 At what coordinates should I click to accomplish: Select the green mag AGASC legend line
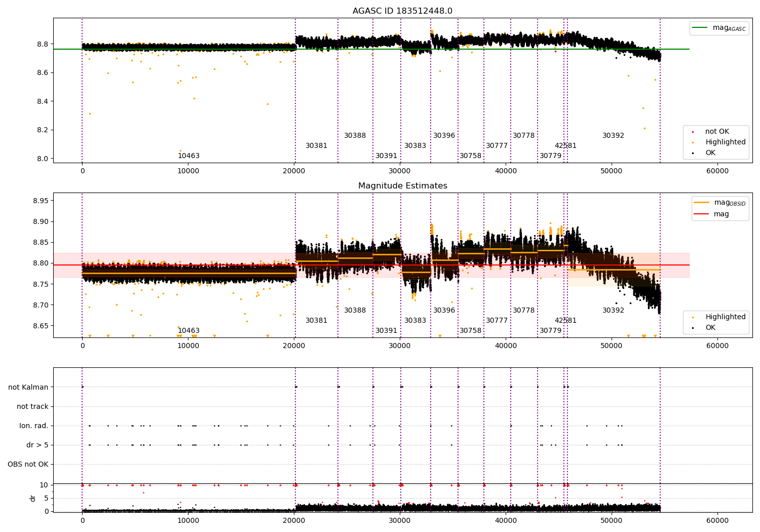[701, 28]
